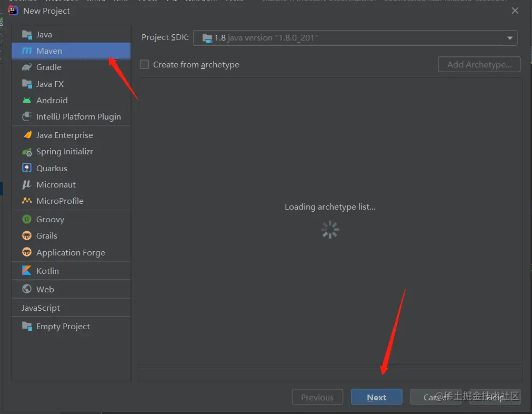Select the Java Enterprise label
This screenshot has height=414, width=532.
coord(65,135)
